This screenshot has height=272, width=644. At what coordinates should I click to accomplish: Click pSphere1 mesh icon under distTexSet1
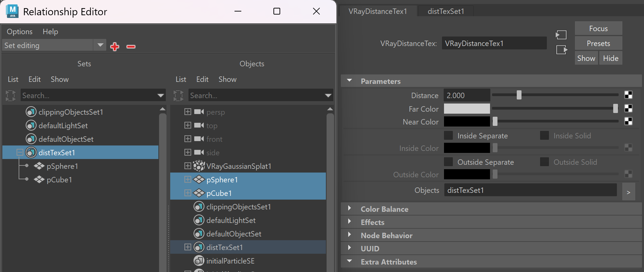(x=39, y=166)
